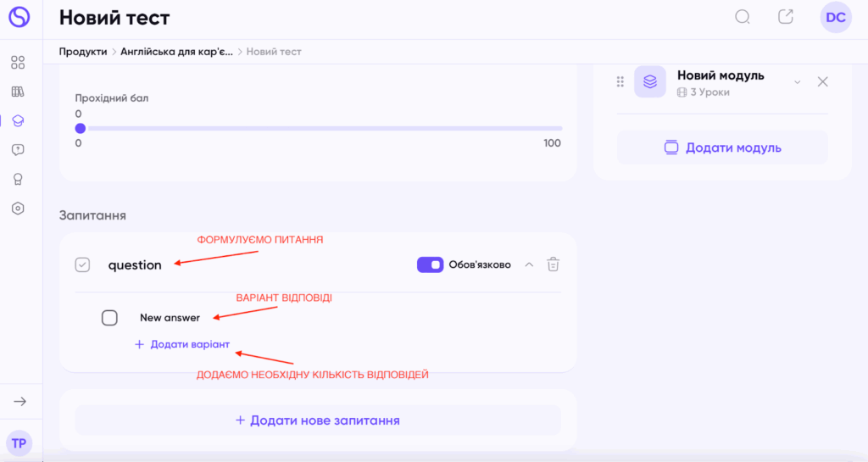868x462 pixels.
Task: Open the award badge icon in sidebar
Action: point(18,179)
